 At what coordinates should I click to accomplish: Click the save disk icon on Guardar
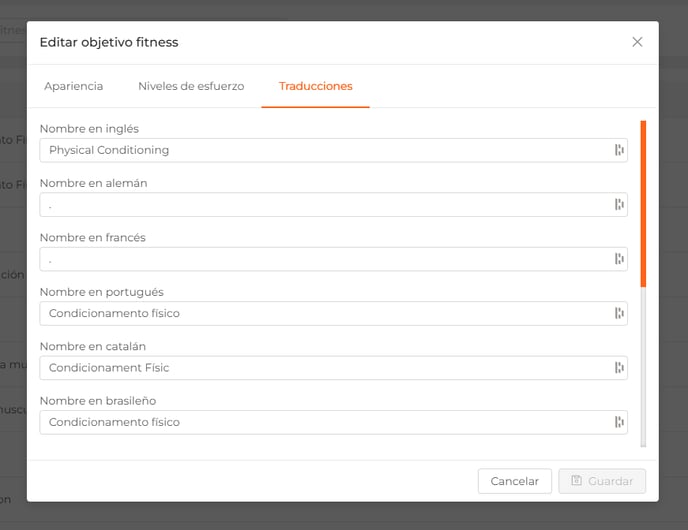pyautogui.click(x=577, y=480)
